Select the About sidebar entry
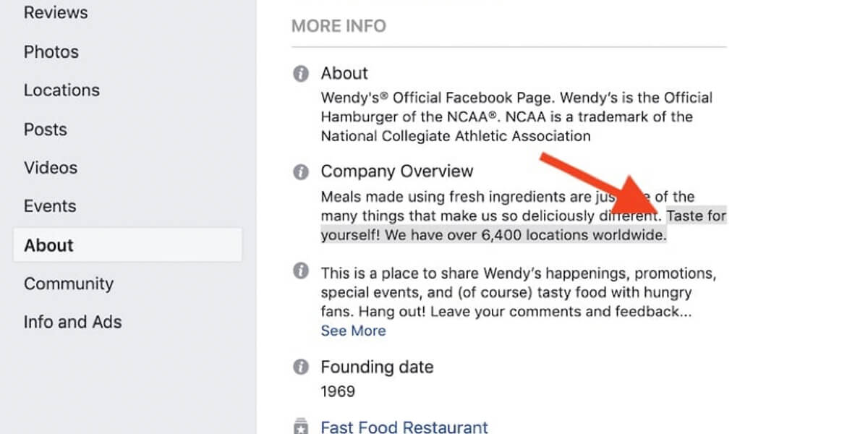This screenshot has width=868, height=434. 48,244
